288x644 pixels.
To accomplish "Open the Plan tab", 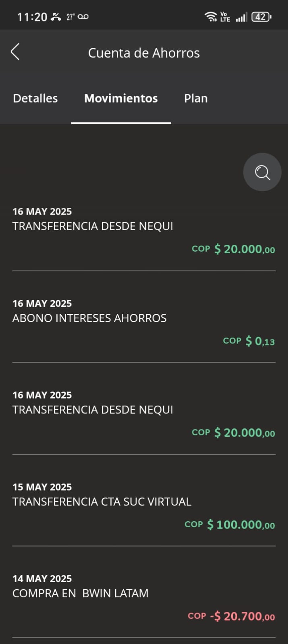I will point(196,98).
